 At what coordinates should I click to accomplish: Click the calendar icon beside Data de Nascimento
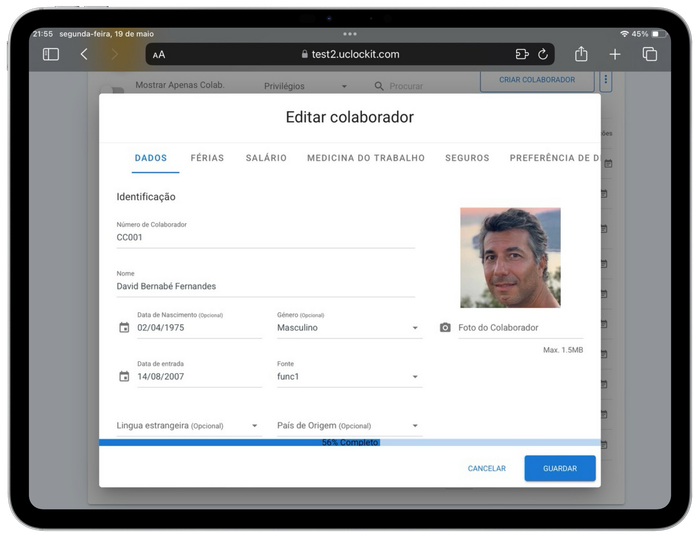[124, 328]
